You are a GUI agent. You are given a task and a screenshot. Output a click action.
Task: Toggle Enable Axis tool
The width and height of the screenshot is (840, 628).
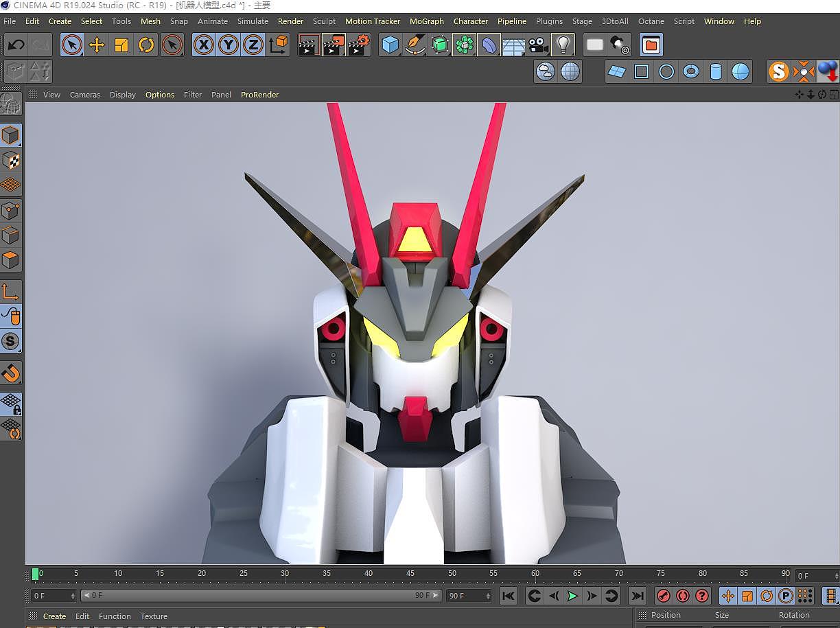(x=11, y=292)
